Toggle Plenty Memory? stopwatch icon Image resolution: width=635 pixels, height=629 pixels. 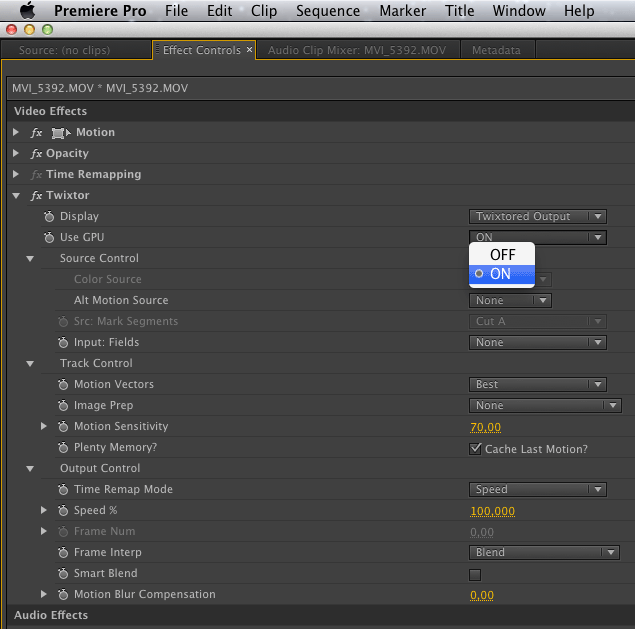(x=63, y=448)
